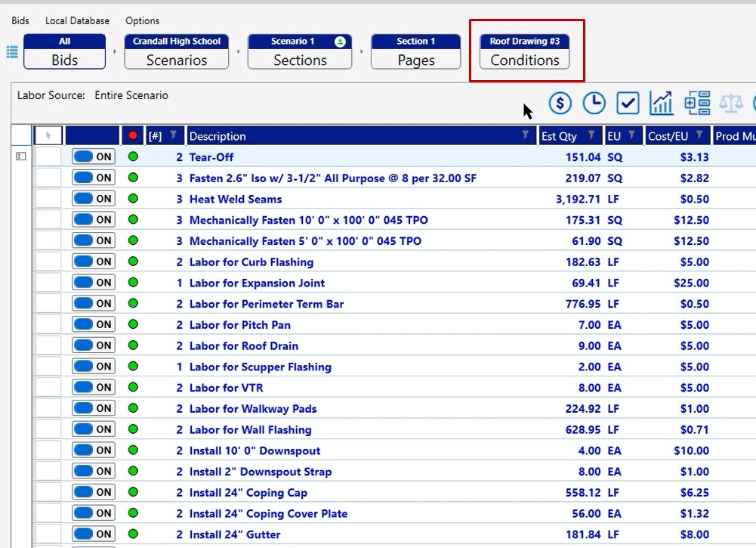
Task: Click the balance scales icon
Action: (730, 104)
